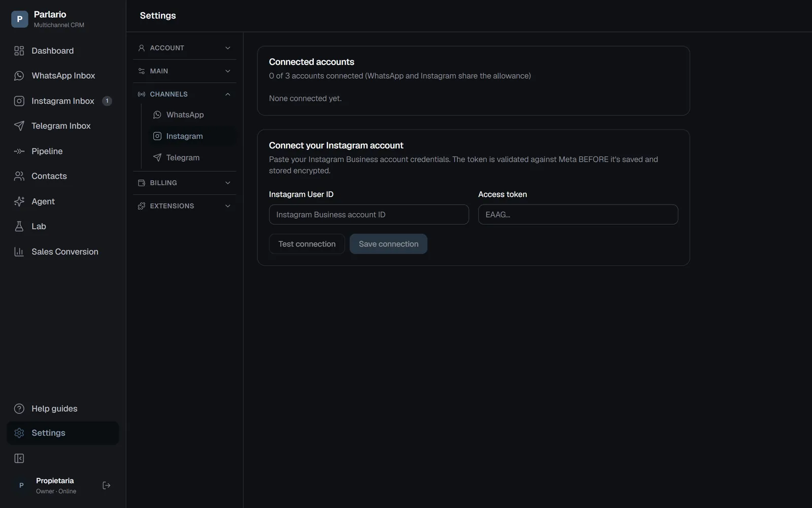This screenshot has width=812, height=508.
Task: Click the logout icon next to Propietaria
Action: click(x=107, y=486)
